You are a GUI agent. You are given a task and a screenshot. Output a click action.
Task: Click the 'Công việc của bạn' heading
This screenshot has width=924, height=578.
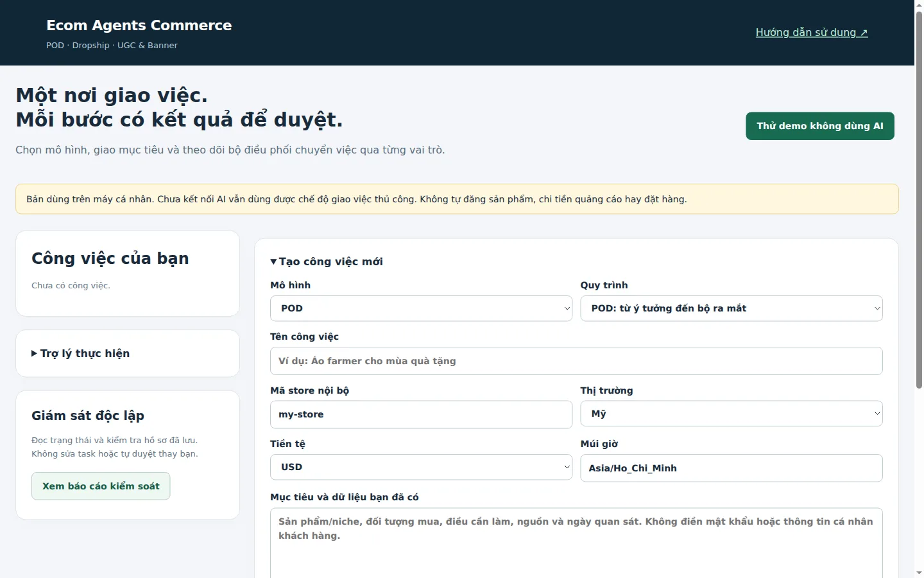click(x=110, y=258)
